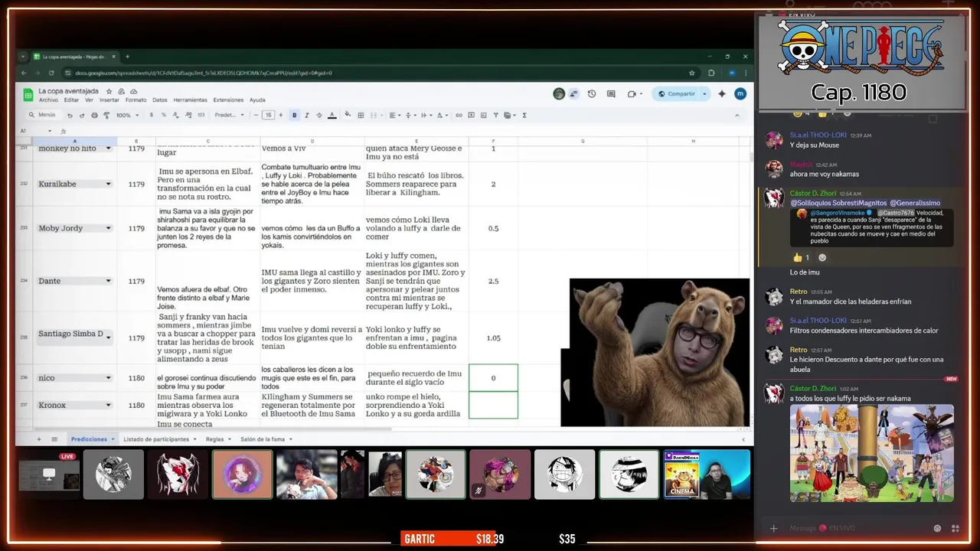
Task: Toggle the create a filter funnel icon
Action: pos(495,116)
